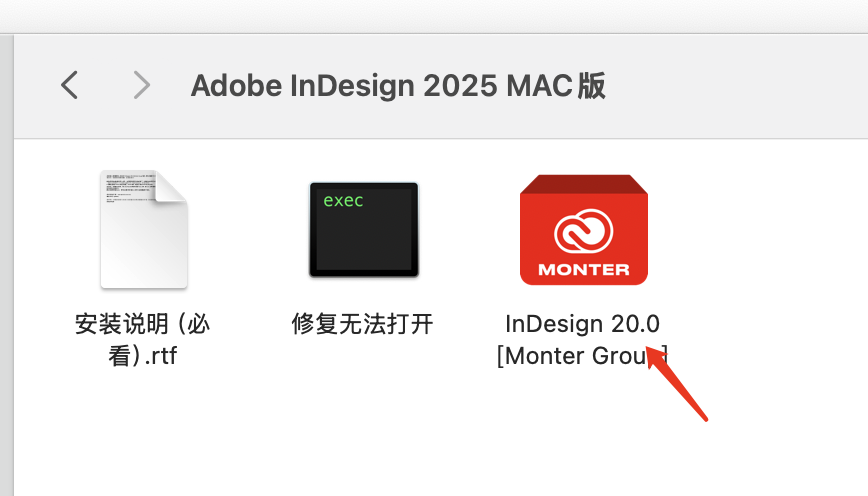Click the 修复无法打开 file name label
Viewport: 868px width, 496px height.
coord(363,324)
